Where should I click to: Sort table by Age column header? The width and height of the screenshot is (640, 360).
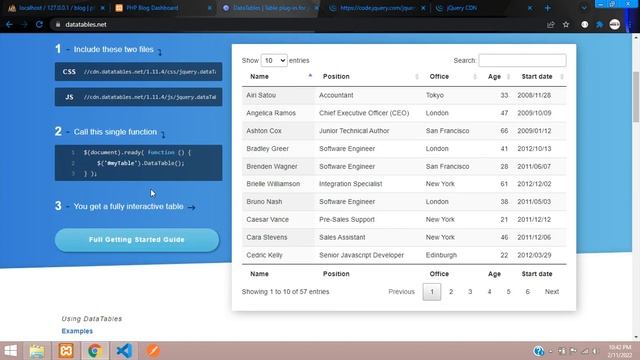496,76
